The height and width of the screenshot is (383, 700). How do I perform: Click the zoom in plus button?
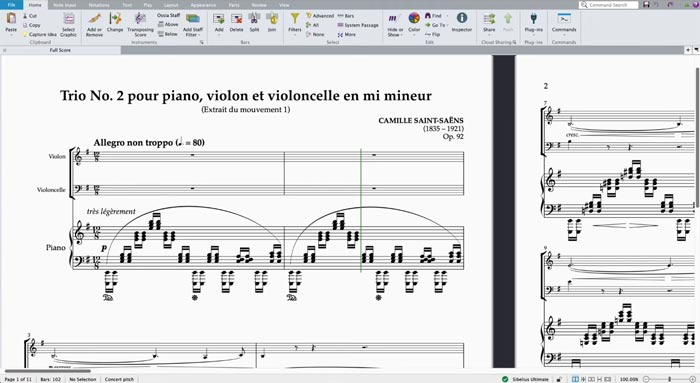pyautogui.click(x=692, y=379)
